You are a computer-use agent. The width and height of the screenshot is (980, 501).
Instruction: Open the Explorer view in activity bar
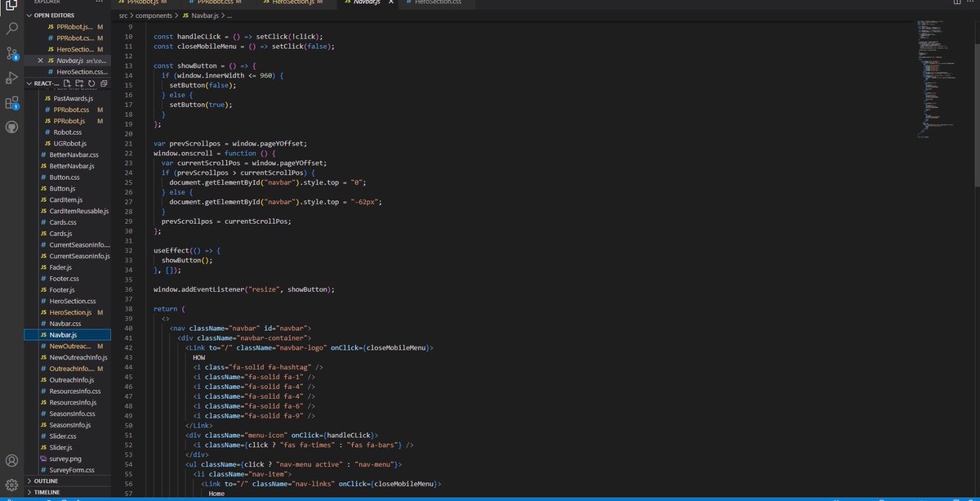click(x=11, y=3)
